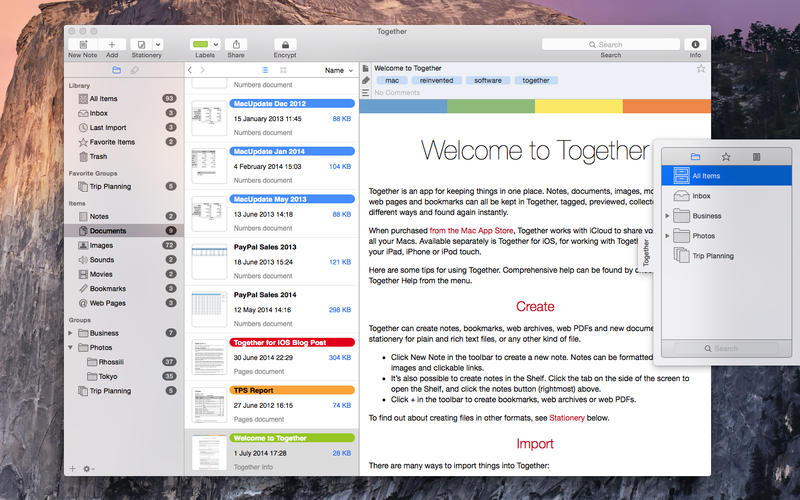Click the main Search field
This screenshot has width=800, height=500.
(610, 44)
